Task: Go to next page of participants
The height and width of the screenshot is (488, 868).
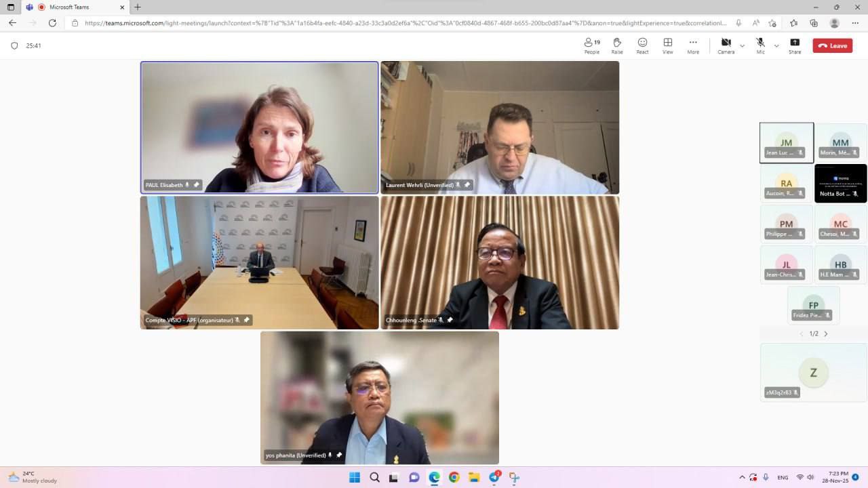Action: 825,333
